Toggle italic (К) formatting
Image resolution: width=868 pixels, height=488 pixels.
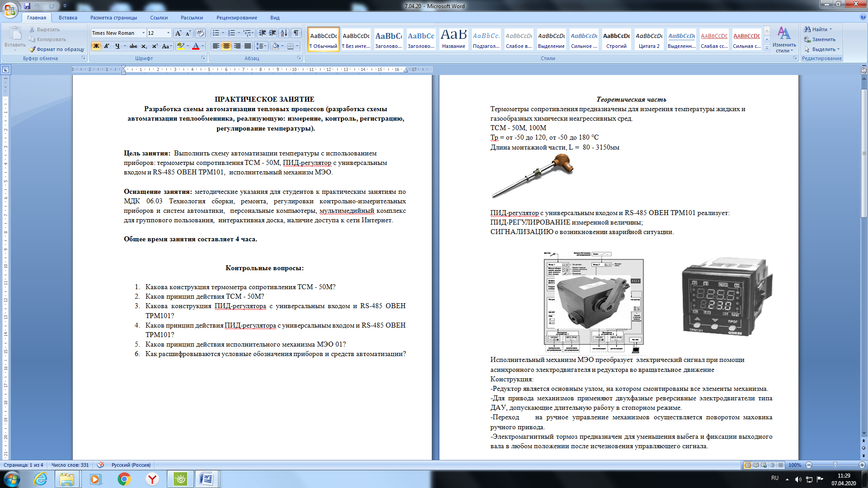coord(107,46)
